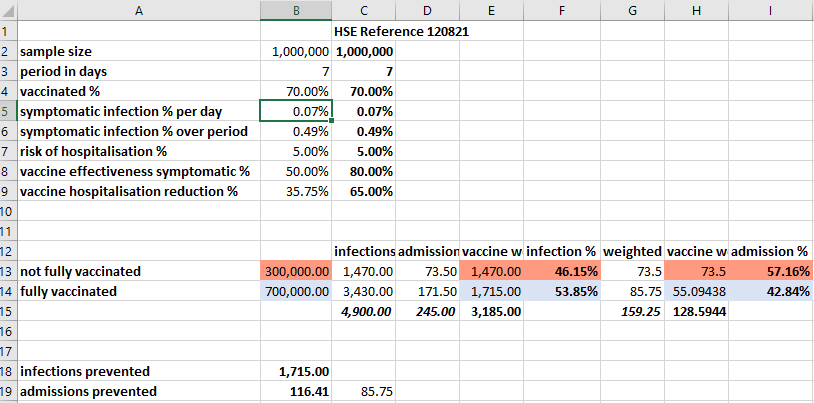Screen dimensions: 814x403
Task: Click cell C9 showing 65.00%
Action: (363, 191)
